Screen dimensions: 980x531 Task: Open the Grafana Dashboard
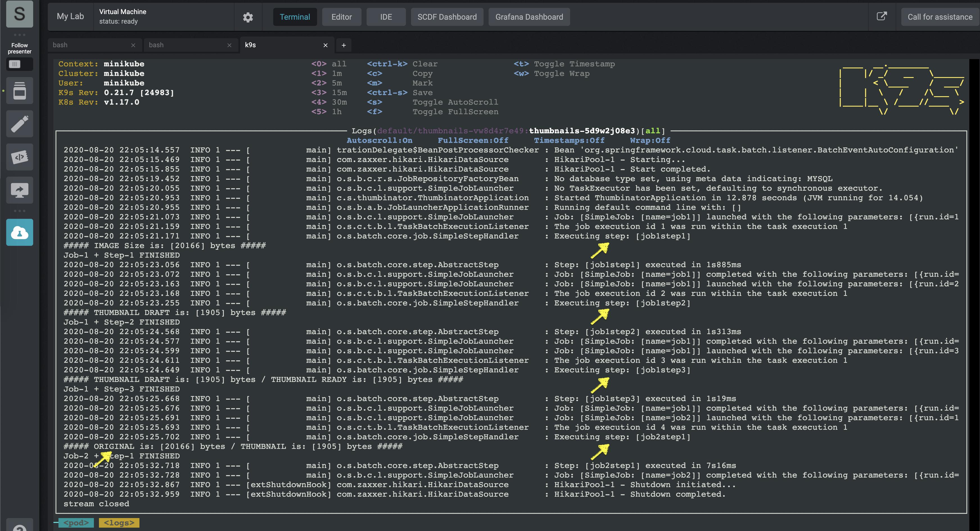click(x=529, y=17)
